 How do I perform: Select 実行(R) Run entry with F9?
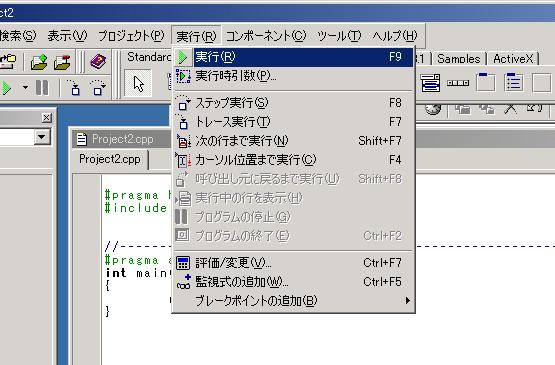(x=293, y=57)
